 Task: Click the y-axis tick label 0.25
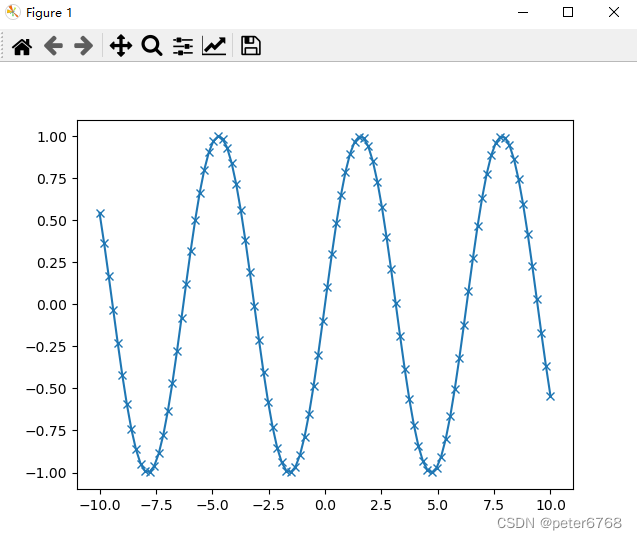pyautogui.click(x=52, y=263)
